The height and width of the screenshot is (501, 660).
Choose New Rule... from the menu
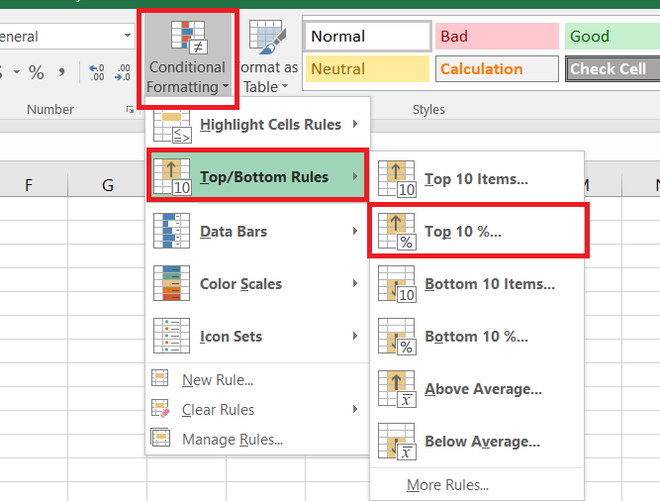coord(258,380)
